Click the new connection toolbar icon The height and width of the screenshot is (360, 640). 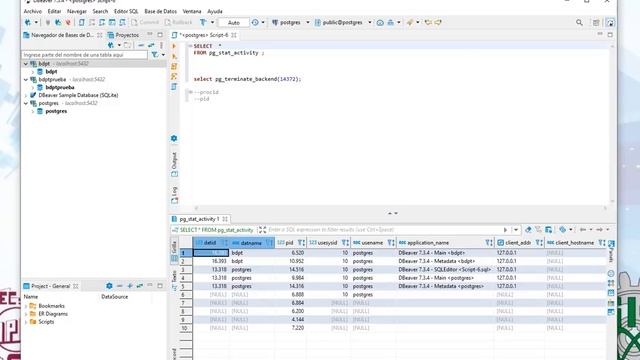[28, 22]
